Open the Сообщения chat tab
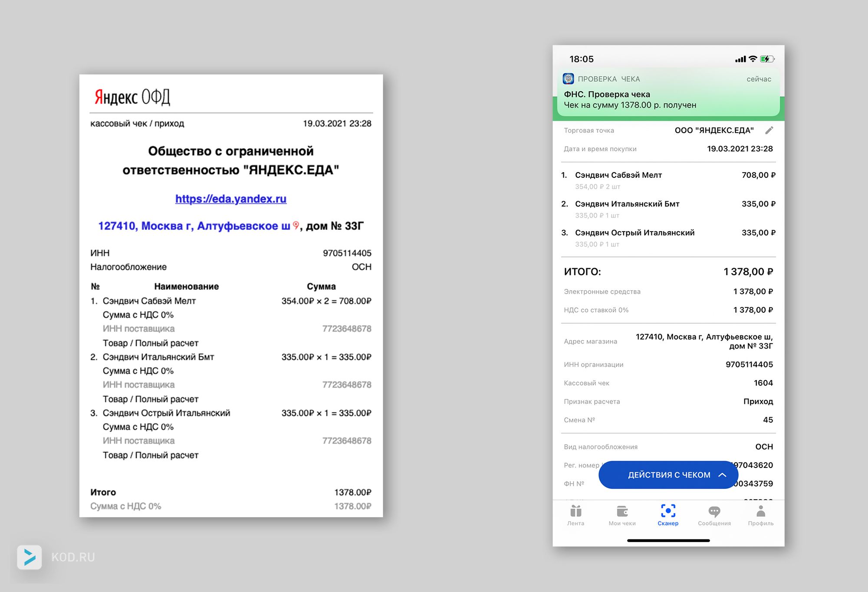Screen dimensions: 868x592 (x=714, y=516)
